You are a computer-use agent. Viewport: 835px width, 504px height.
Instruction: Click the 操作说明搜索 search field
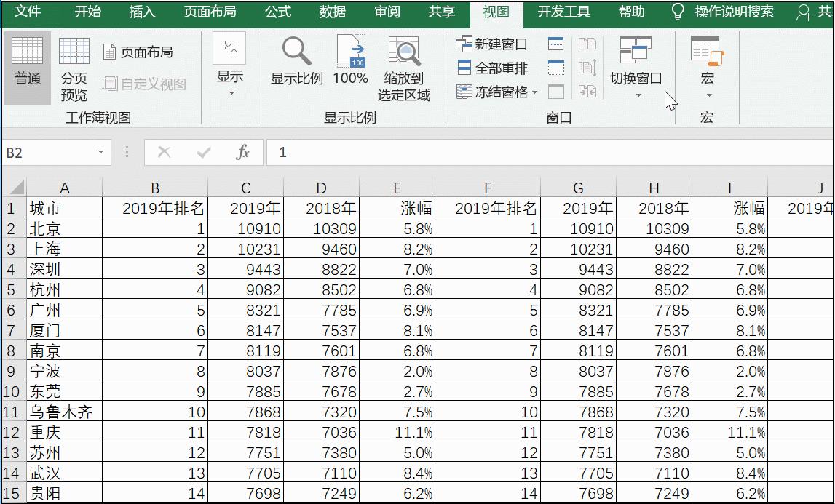735,12
